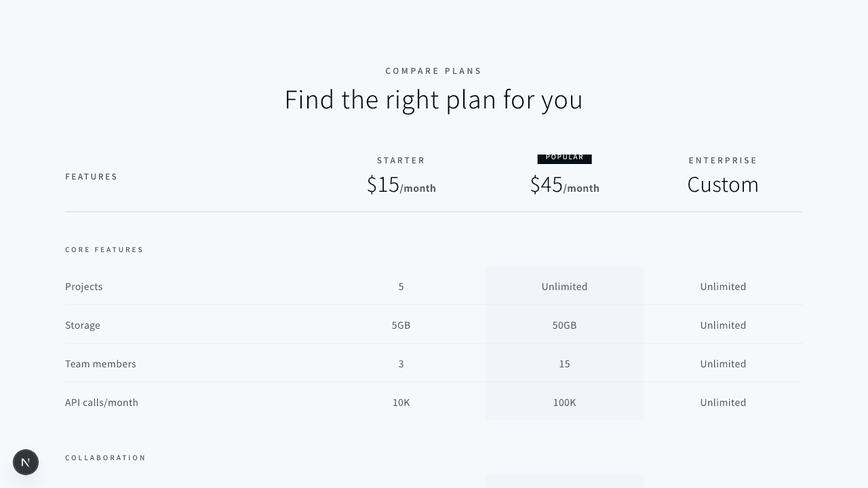Click the $15/month Starter price

pos(401,185)
